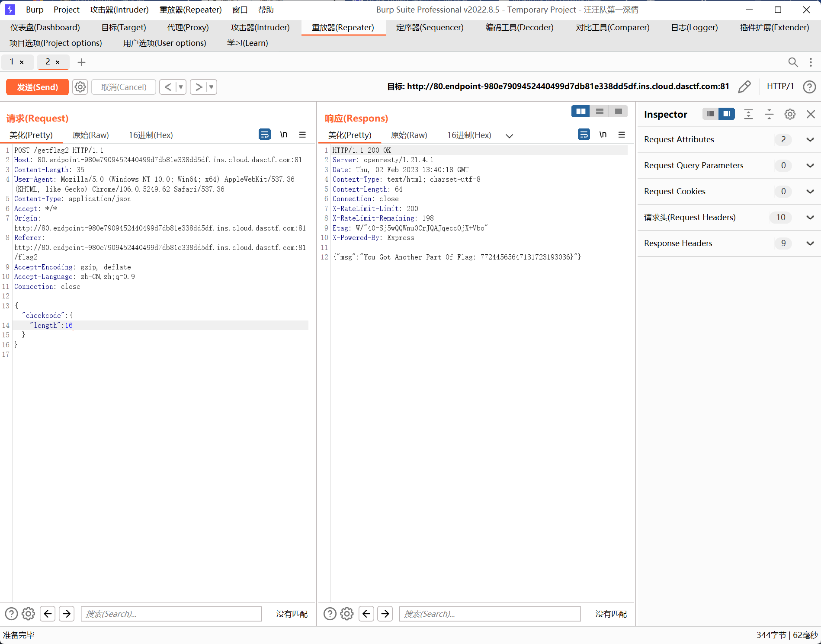
Task: Dock Inspector with the right layout toggle
Action: pos(727,114)
